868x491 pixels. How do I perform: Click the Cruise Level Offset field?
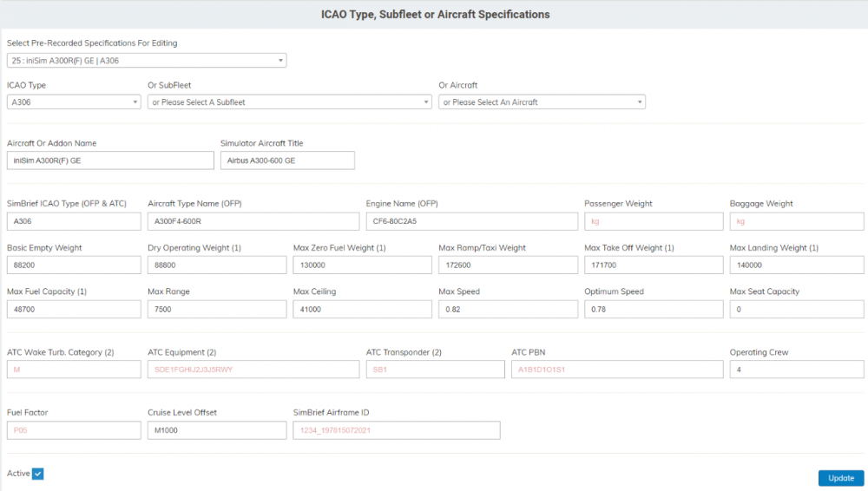pos(216,430)
